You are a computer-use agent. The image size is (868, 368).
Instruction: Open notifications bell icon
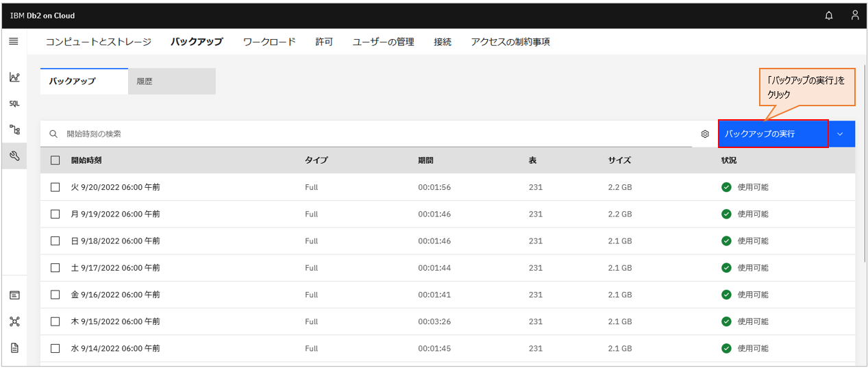(x=829, y=15)
